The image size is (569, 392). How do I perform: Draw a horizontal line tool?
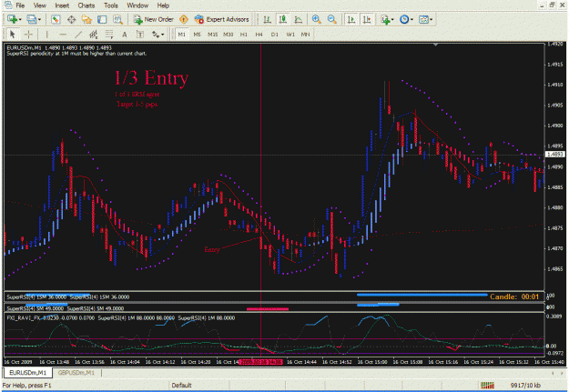point(63,35)
